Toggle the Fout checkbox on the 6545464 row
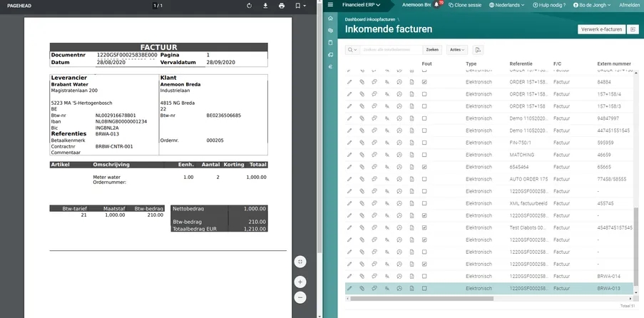 point(424,167)
